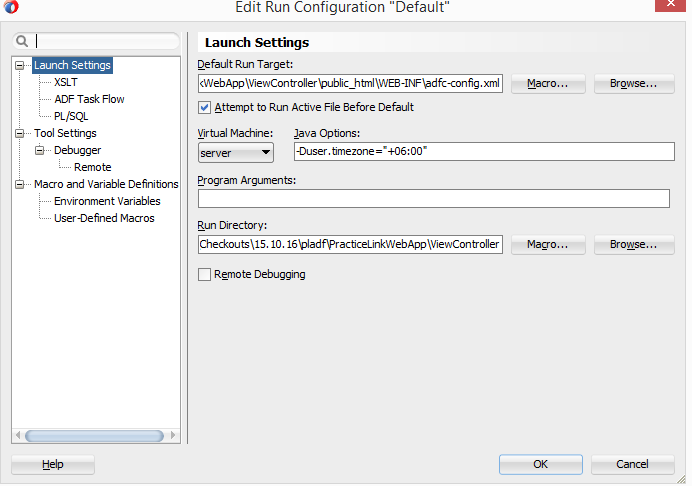Collapse the Tool Settings tree node
The height and width of the screenshot is (486, 692).
click(19, 133)
